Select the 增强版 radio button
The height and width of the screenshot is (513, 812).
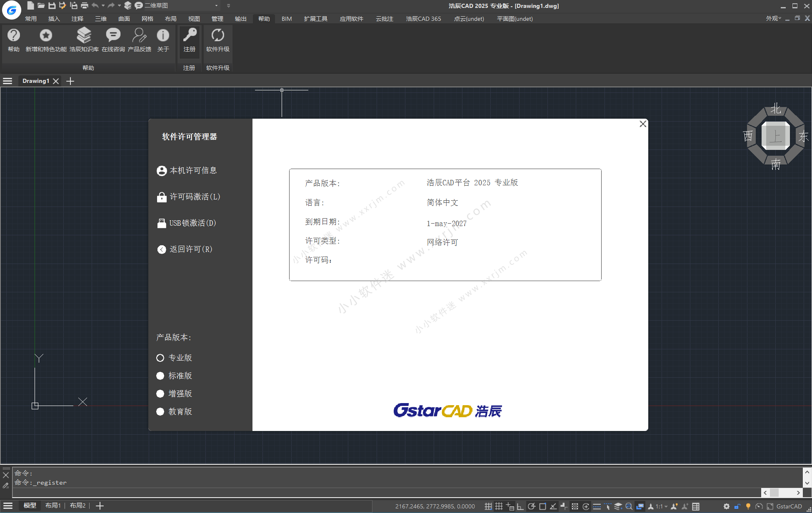tap(160, 394)
